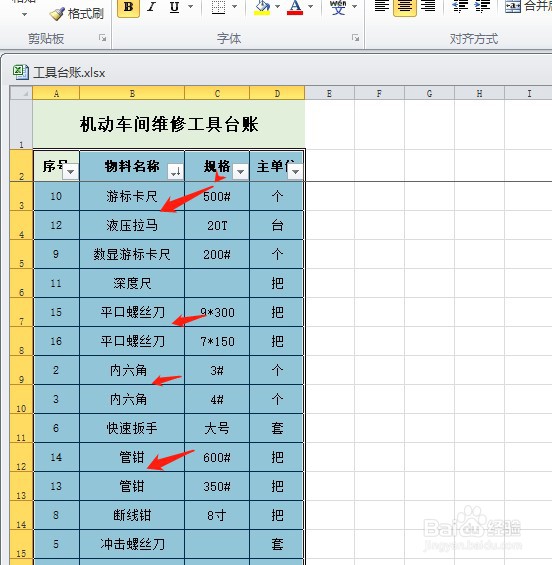This screenshot has height=565, width=552.
Task: Decrease indent icon
Action: pos(460,7)
